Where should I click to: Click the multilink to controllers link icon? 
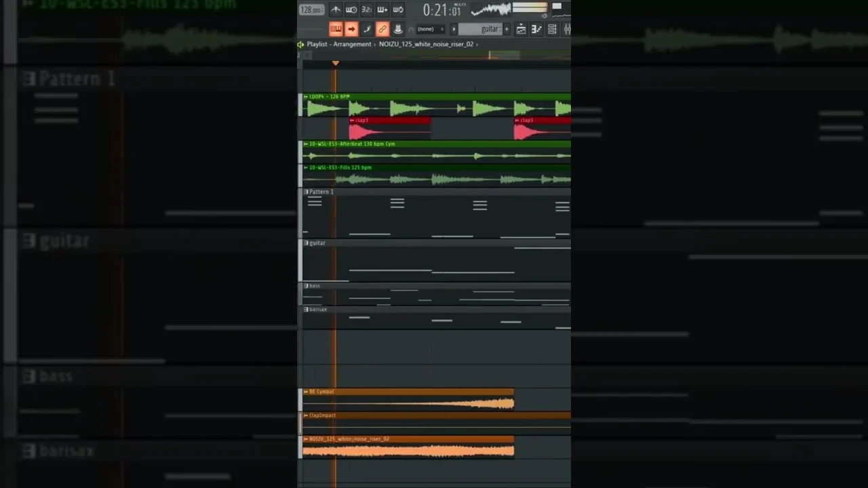click(382, 29)
